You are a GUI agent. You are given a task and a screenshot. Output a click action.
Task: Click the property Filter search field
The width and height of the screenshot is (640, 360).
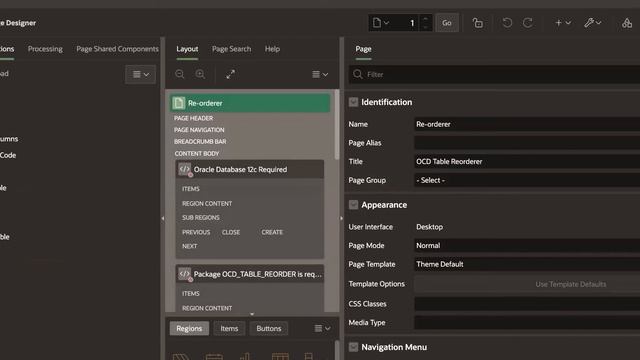click(494, 74)
